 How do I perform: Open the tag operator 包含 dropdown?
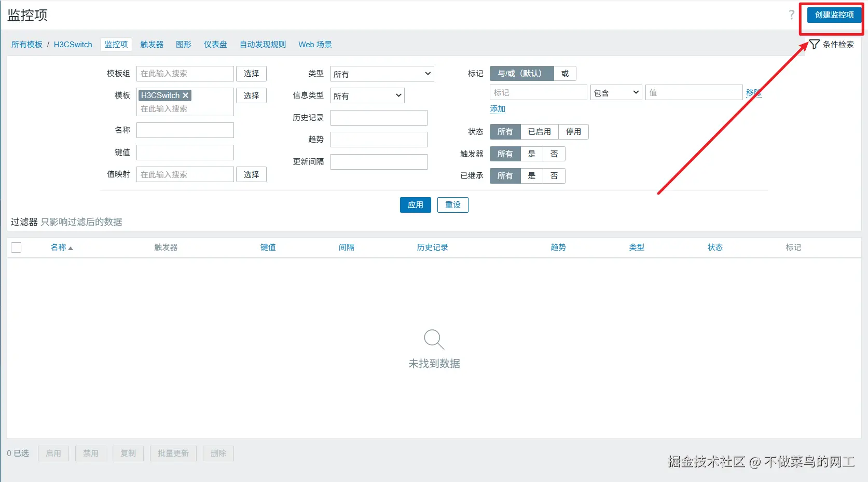click(x=616, y=92)
